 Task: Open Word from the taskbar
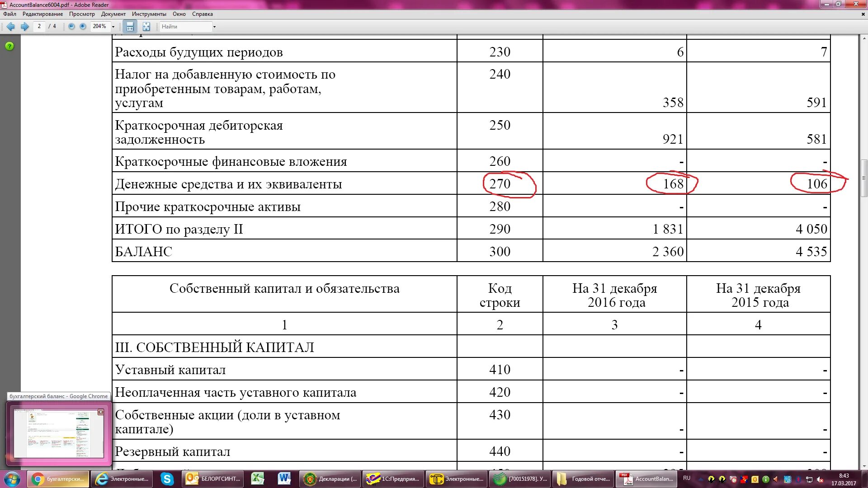[284, 479]
